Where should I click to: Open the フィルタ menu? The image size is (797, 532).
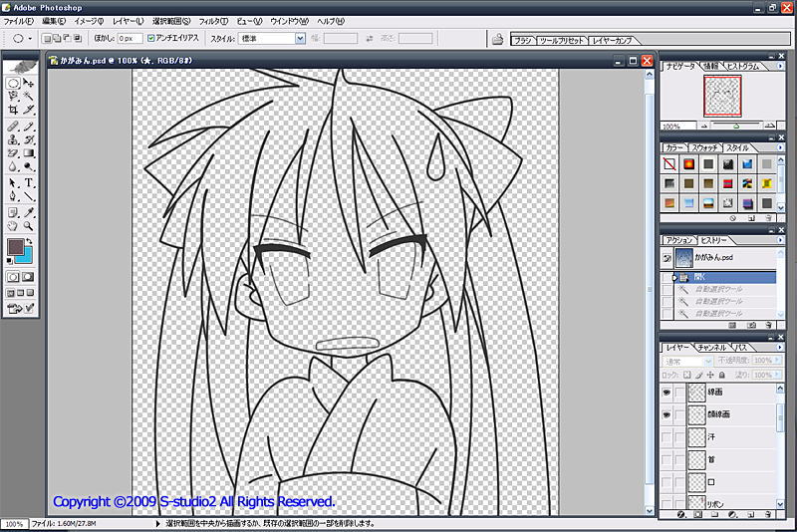tap(210, 21)
